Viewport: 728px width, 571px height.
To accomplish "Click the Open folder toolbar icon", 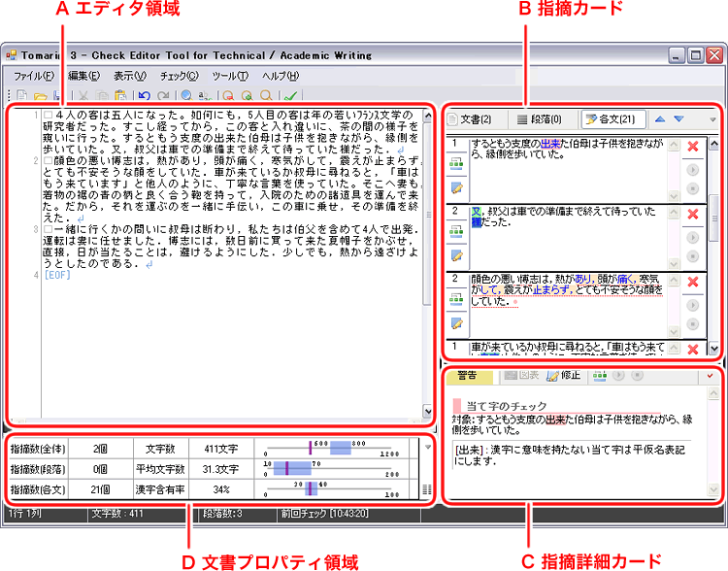I will pyautogui.click(x=41, y=96).
